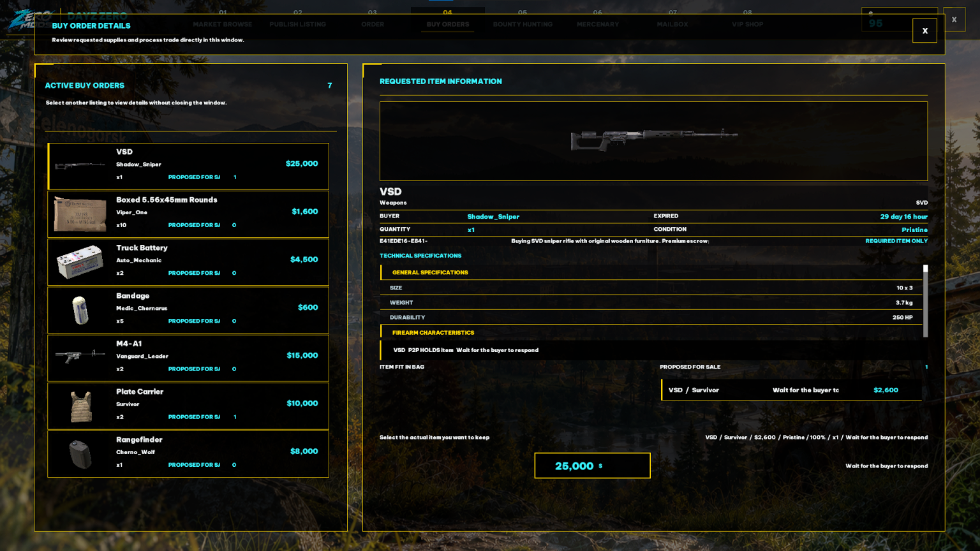Viewport: 980px width, 551px height.
Task: Open the Market Browse tab
Action: tap(223, 19)
